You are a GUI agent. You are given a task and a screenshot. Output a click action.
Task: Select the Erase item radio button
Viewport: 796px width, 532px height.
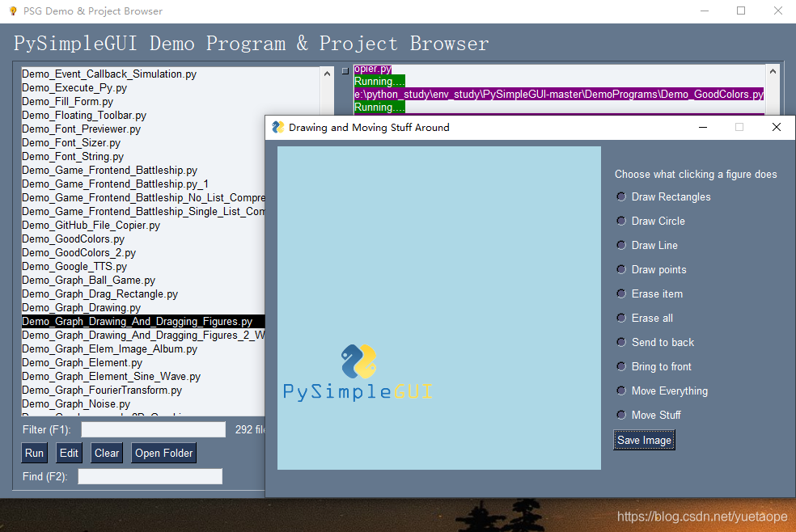(620, 294)
